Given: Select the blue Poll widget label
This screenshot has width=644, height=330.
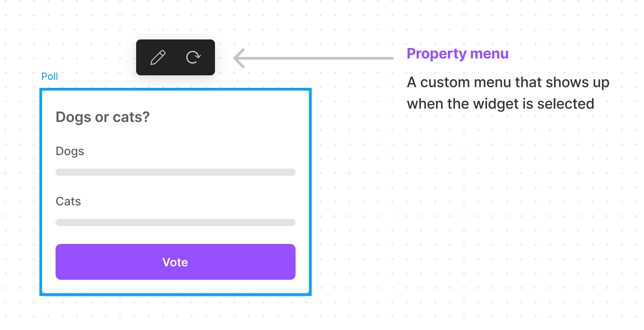Looking at the screenshot, I should pyautogui.click(x=50, y=76).
